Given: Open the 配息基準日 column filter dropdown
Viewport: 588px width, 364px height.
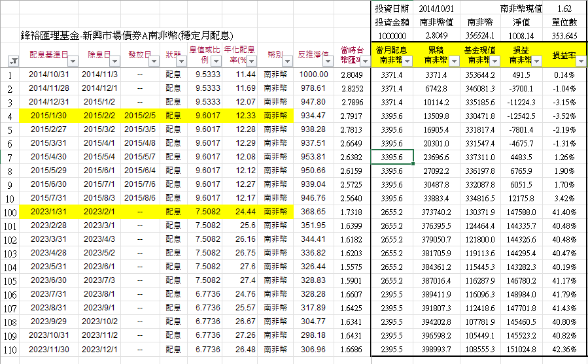Looking at the screenshot, I should point(73,61).
